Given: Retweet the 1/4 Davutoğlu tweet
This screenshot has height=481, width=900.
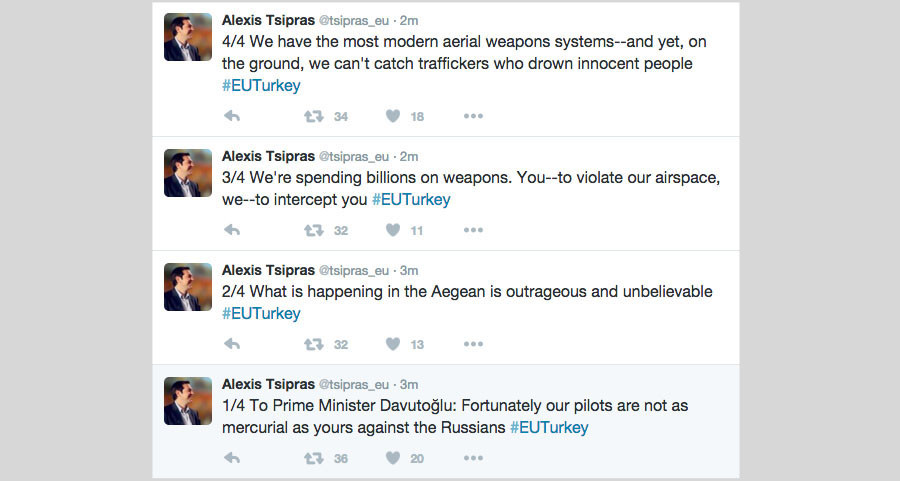Looking at the screenshot, I should click(x=313, y=458).
